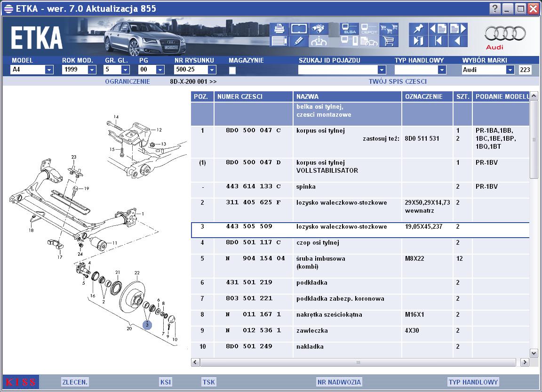Click the lined list icon below the printer
This screenshot has height=392, width=542.
(279, 41)
